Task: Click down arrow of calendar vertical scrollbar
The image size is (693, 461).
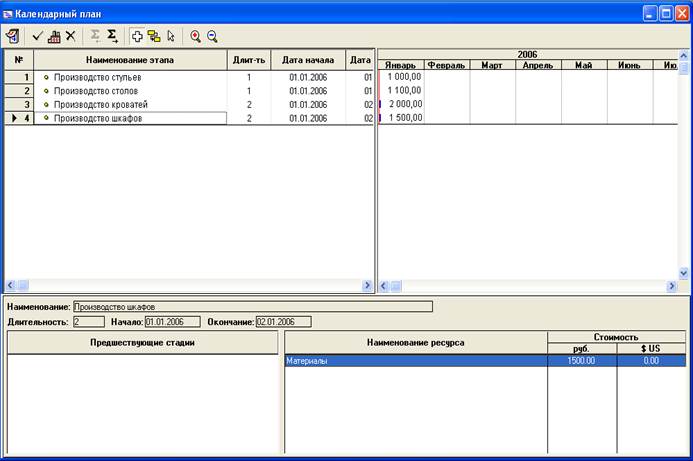Action: [x=684, y=274]
